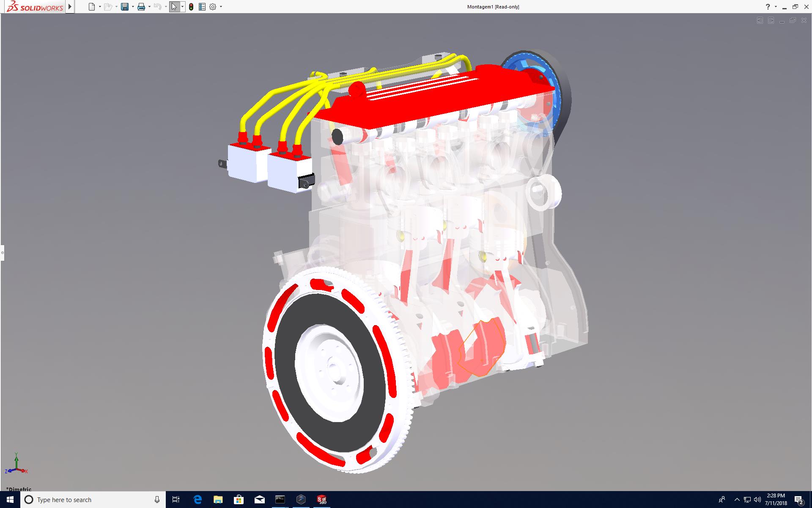Open the Options gear icon

point(213,7)
